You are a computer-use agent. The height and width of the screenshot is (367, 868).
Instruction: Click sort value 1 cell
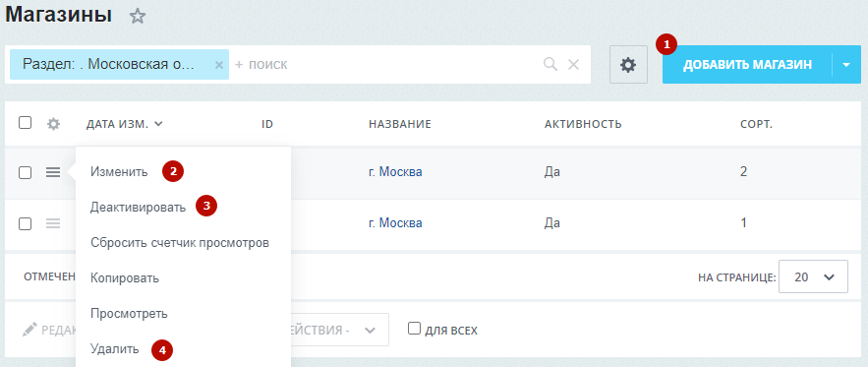pyautogui.click(x=743, y=223)
